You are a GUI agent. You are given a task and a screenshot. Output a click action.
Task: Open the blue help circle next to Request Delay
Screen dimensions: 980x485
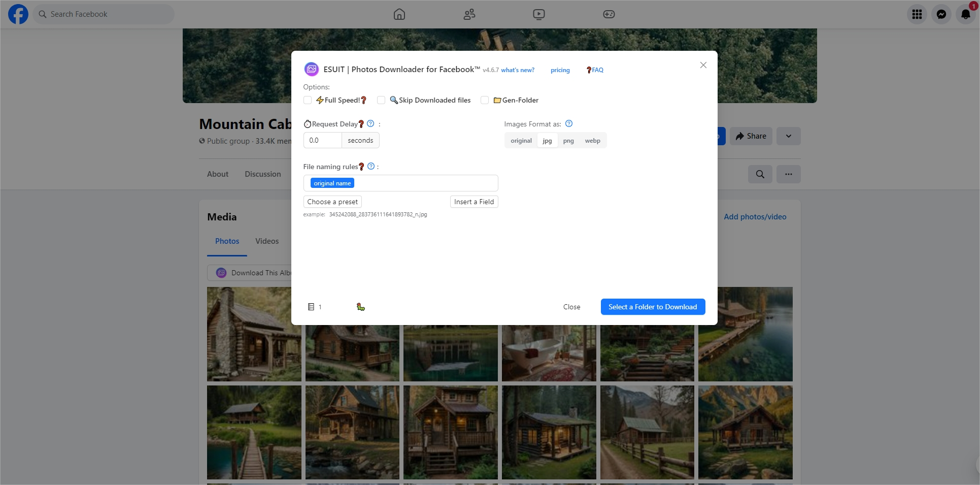coord(370,123)
